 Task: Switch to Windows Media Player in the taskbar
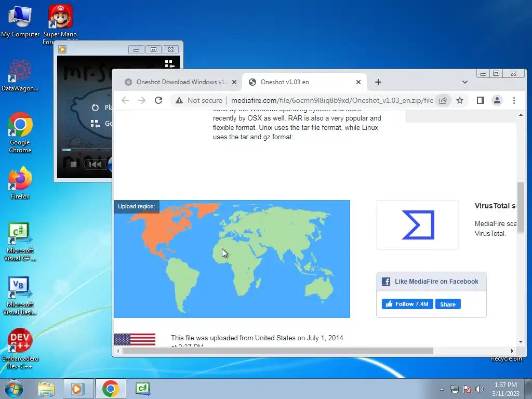pyautogui.click(x=78, y=389)
